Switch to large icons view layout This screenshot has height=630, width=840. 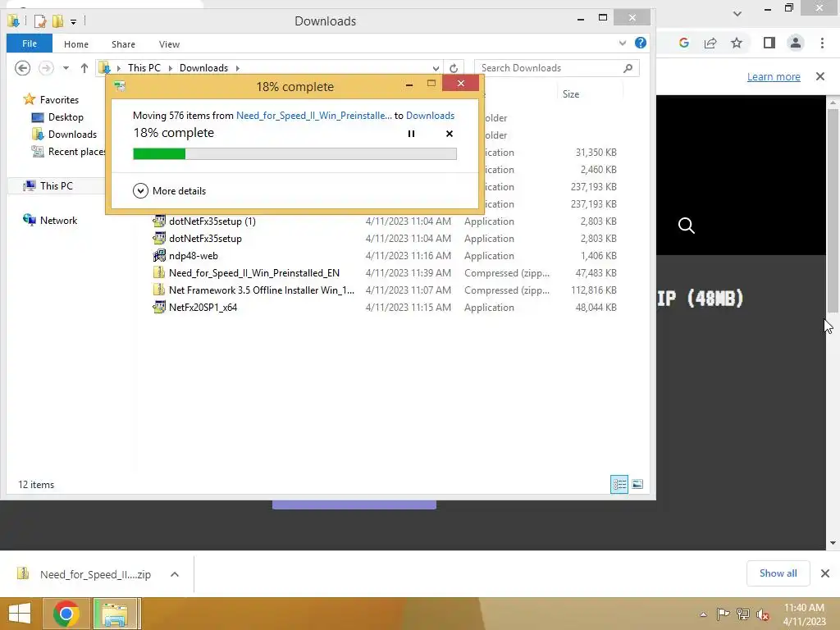coord(637,484)
